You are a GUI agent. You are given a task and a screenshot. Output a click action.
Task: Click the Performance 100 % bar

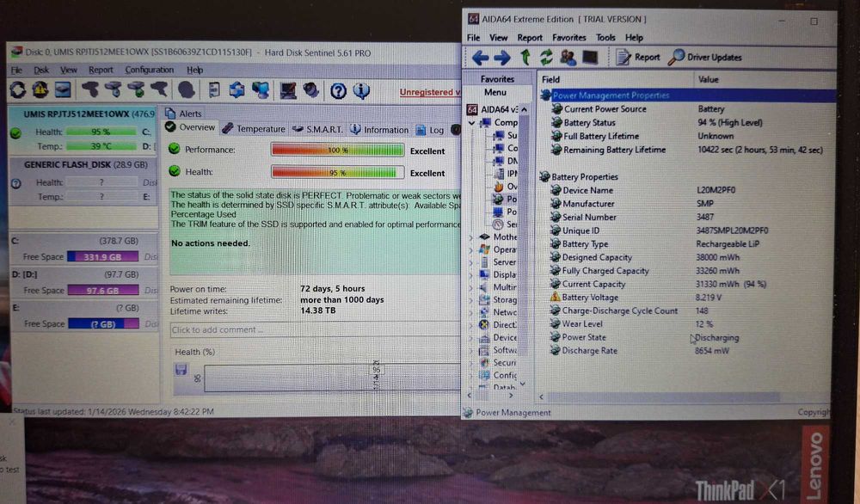(337, 150)
